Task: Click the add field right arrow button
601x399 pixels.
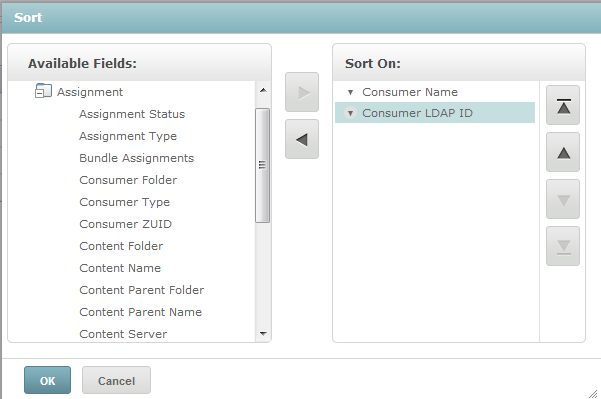Action: 302,92
